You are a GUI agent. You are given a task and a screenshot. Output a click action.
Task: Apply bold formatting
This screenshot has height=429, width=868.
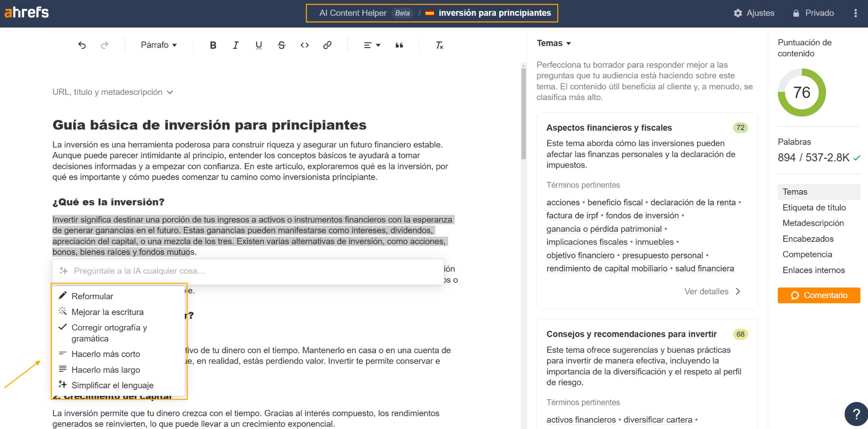[x=213, y=45]
